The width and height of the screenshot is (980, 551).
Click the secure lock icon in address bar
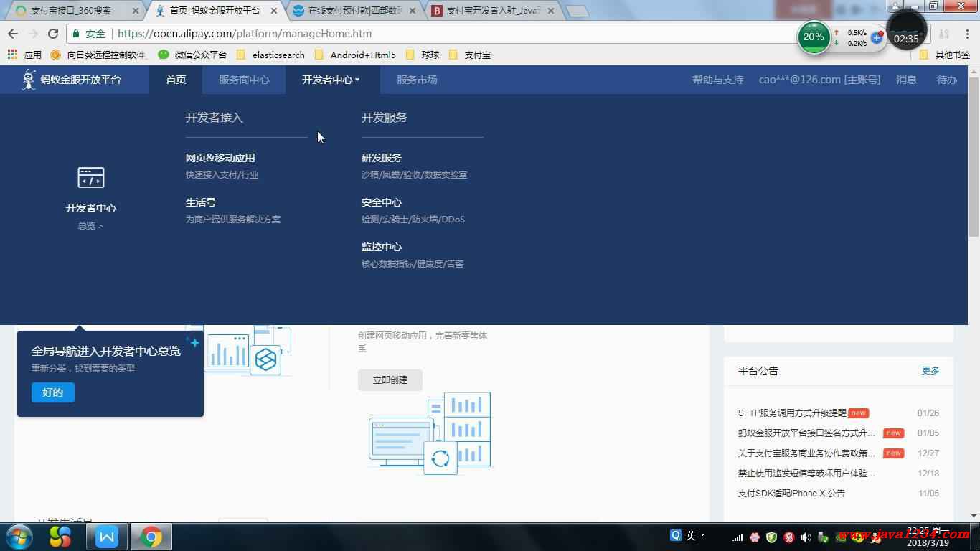point(77,34)
